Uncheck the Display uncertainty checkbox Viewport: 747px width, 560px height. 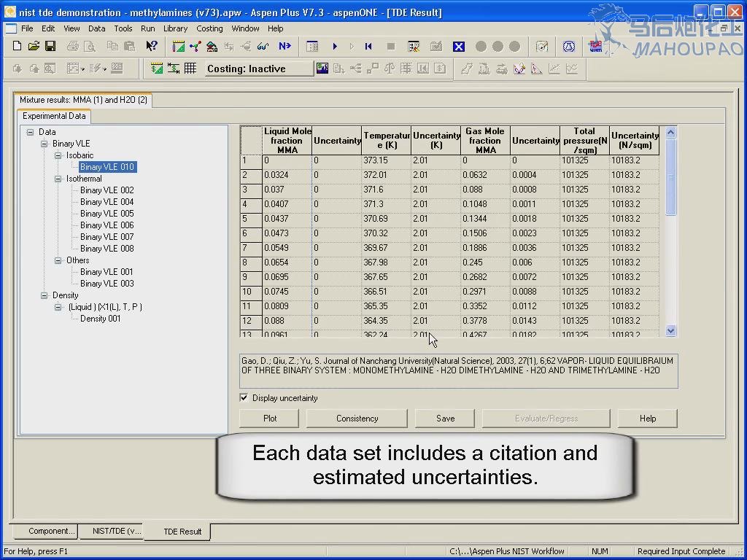[x=244, y=397]
